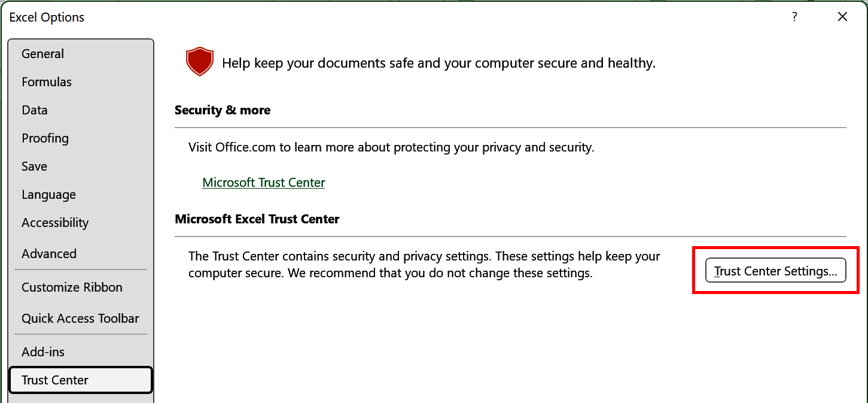The image size is (868, 403).
Task: Click the Security & more section heading
Action: (222, 110)
